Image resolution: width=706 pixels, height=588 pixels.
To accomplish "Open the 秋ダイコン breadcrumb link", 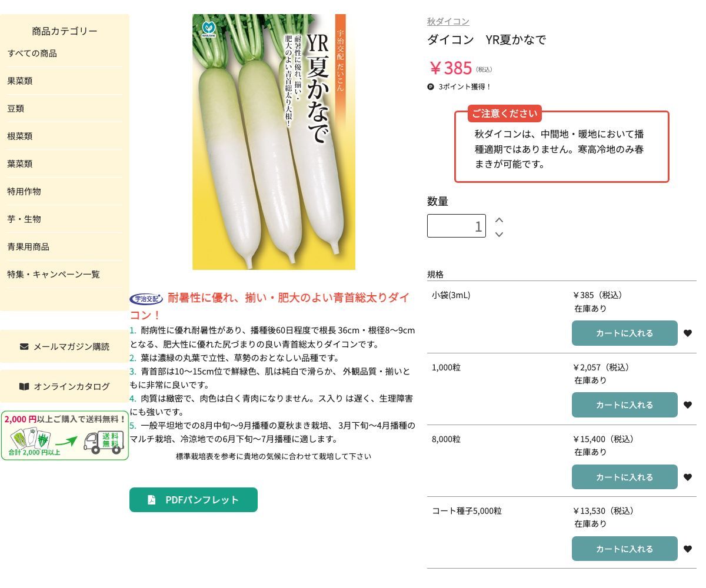I will [x=448, y=21].
